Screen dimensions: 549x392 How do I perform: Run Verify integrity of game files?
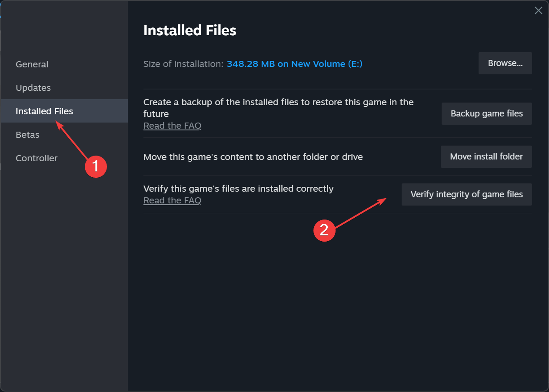[467, 195]
